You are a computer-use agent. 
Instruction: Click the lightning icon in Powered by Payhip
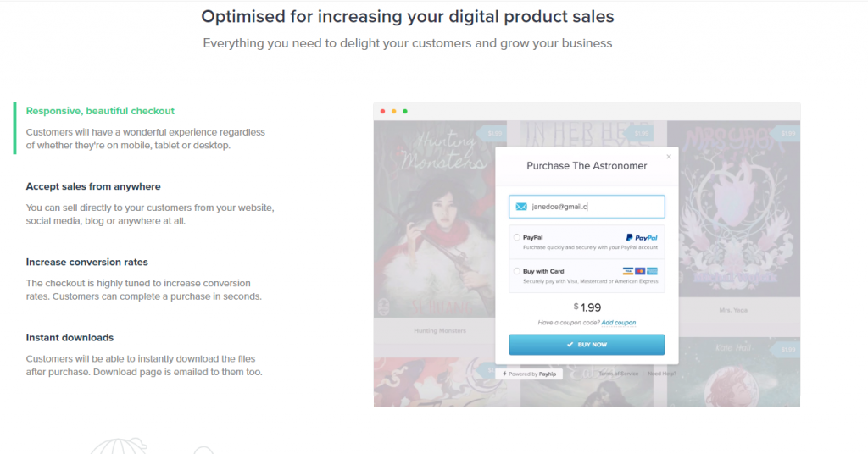tap(505, 373)
